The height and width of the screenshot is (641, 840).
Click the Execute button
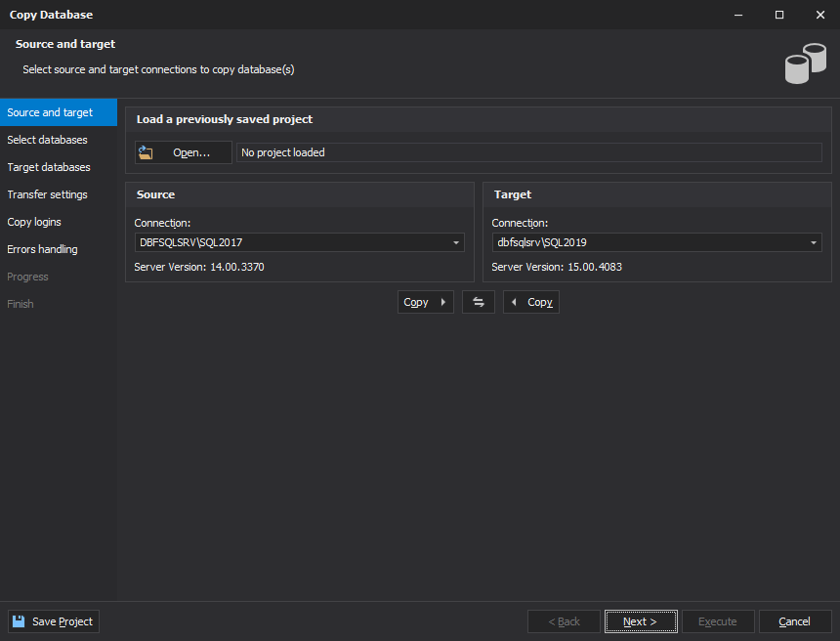(x=718, y=621)
